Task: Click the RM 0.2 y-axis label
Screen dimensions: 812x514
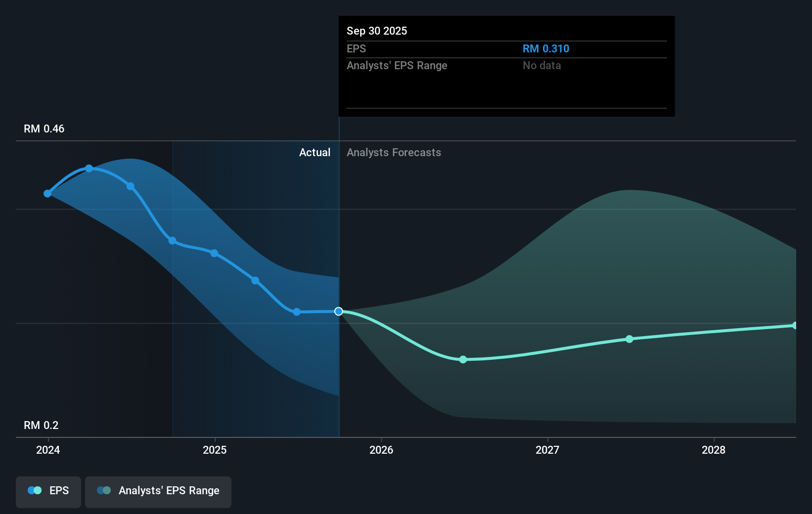Action: coord(41,425)
